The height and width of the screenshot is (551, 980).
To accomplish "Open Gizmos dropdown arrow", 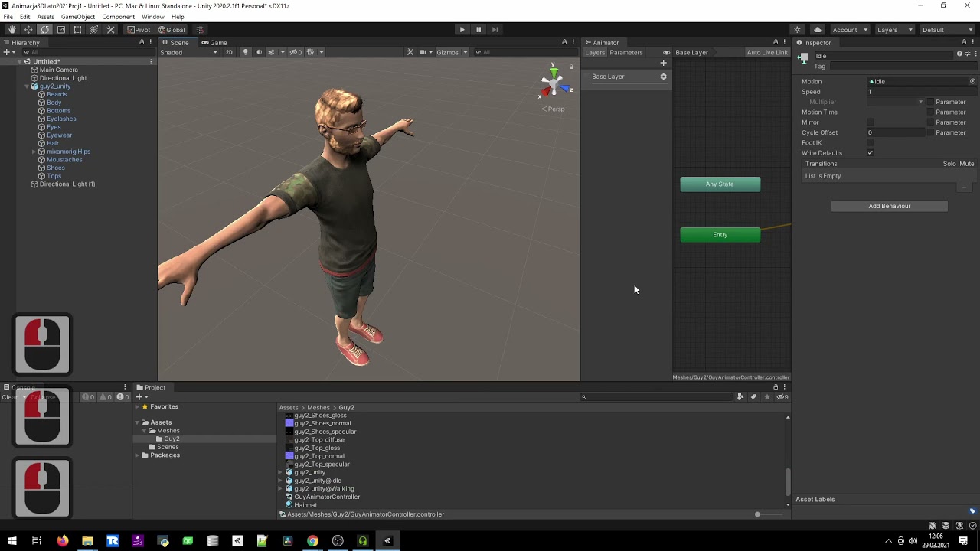I will pyautogui.click(x=465, y=52).
